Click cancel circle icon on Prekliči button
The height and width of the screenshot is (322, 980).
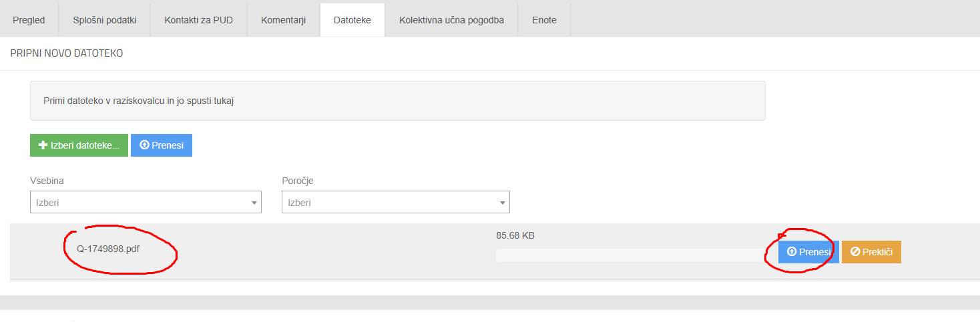855,252
